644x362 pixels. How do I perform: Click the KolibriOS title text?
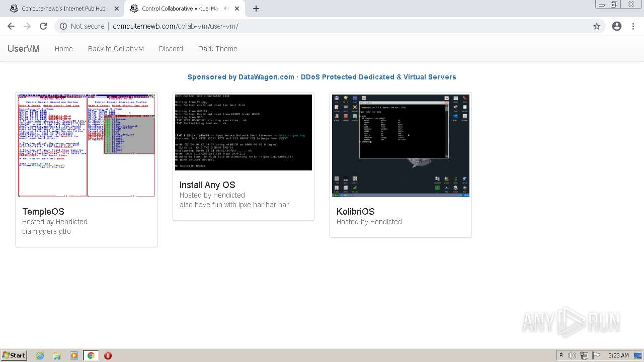point(356,212)
